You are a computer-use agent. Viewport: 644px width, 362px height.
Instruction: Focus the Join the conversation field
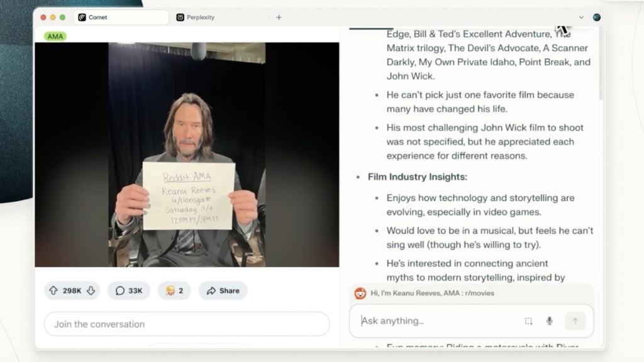186,324
